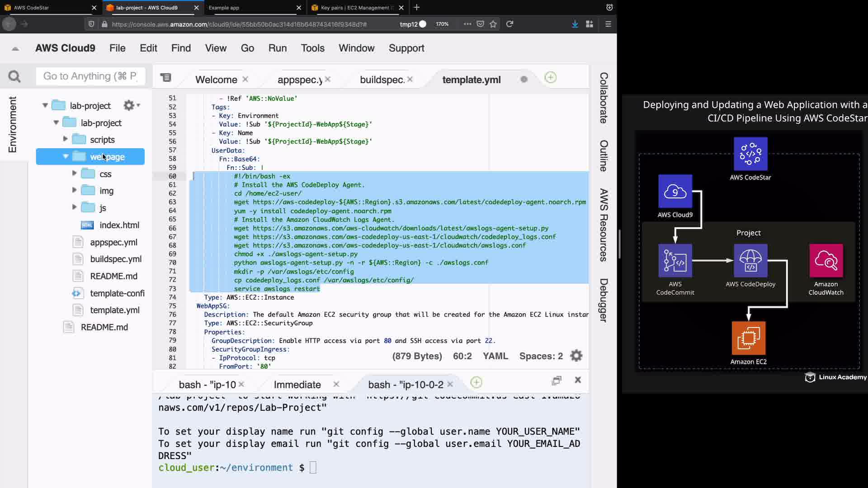Expand the css folder
Image resolution: width=868 pixels, height=488 pixels.
74,174
